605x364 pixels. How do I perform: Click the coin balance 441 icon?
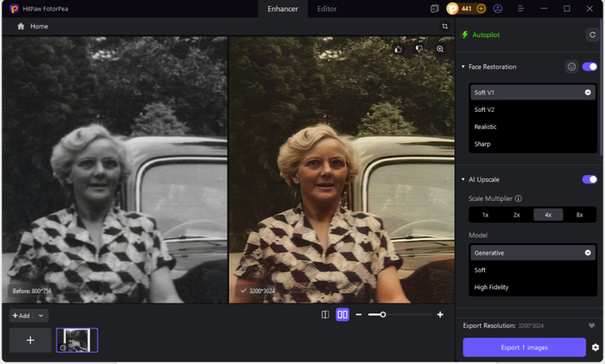click(453, 8)
